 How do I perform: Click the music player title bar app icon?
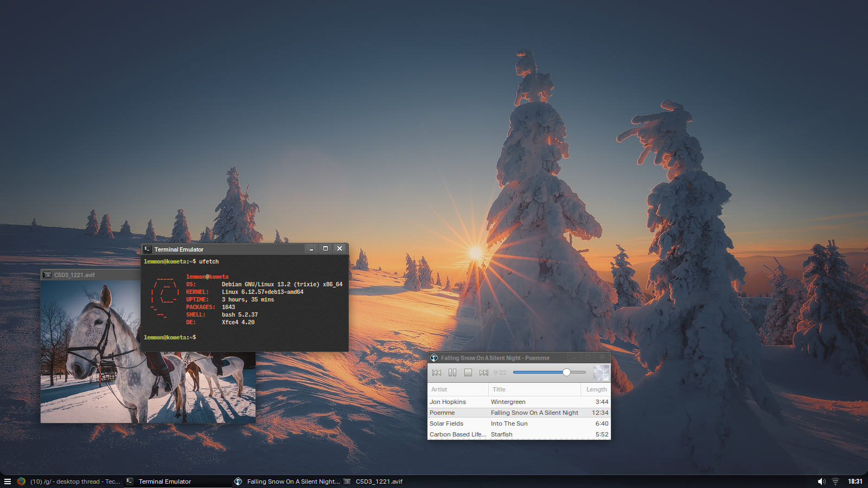[x=434, y=358]
